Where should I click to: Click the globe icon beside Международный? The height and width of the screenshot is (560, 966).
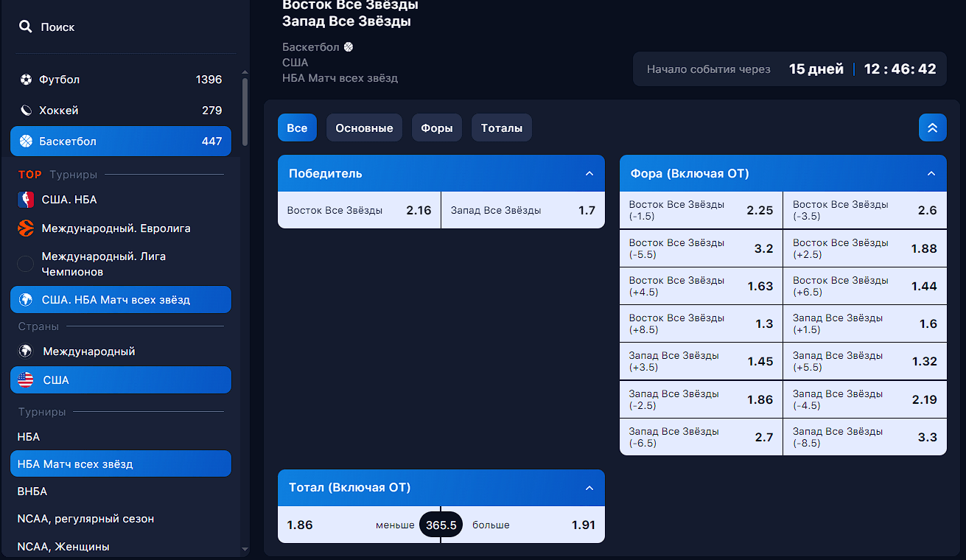coord(26,351)
